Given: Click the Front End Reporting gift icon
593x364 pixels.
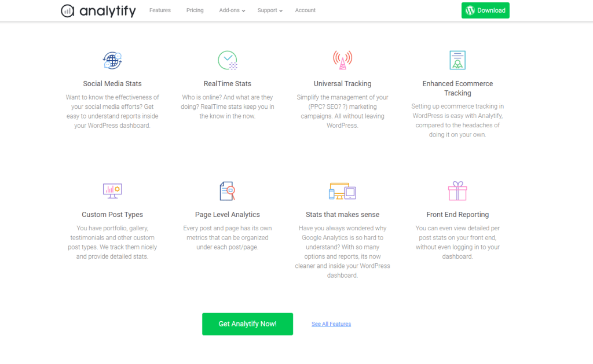Looking at the screenshot, I should click(x=457, y=191).
